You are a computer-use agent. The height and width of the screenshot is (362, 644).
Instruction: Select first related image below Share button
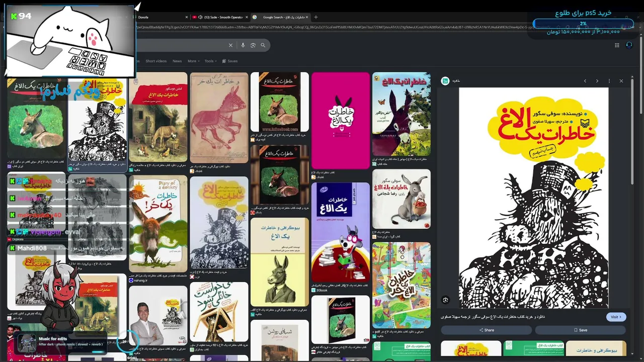pyautogui.click(x=471, y=348)
